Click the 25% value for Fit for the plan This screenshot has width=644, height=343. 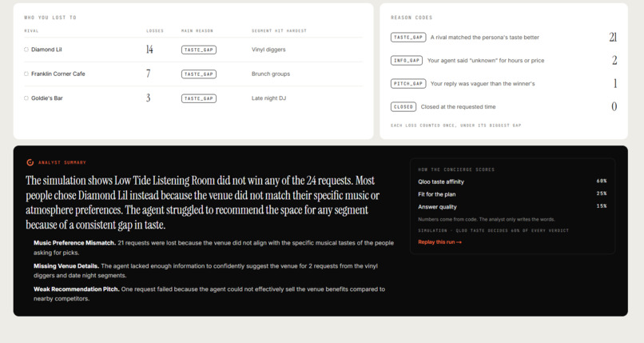(602, 193)
